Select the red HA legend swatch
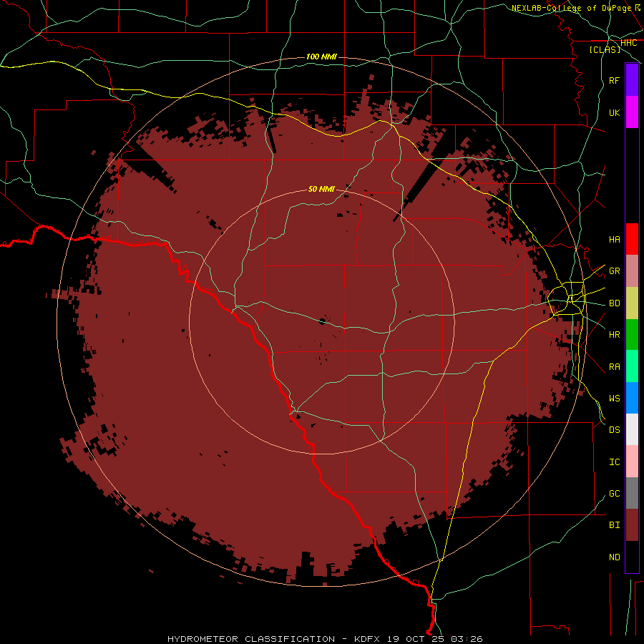The height and width of the screenshot is (644, 644). [632, 239]
